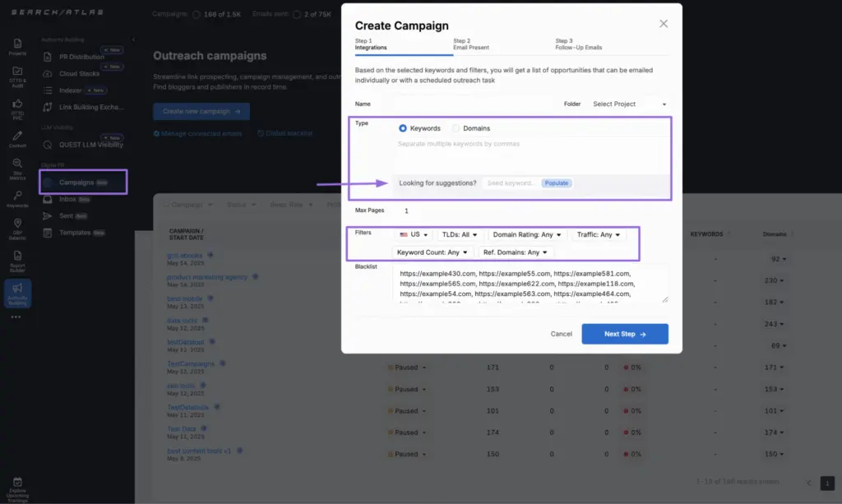The width and height of the screenshot is (842, 504).
Task: Expand the 92 domains dropdown
Action: 779,259
